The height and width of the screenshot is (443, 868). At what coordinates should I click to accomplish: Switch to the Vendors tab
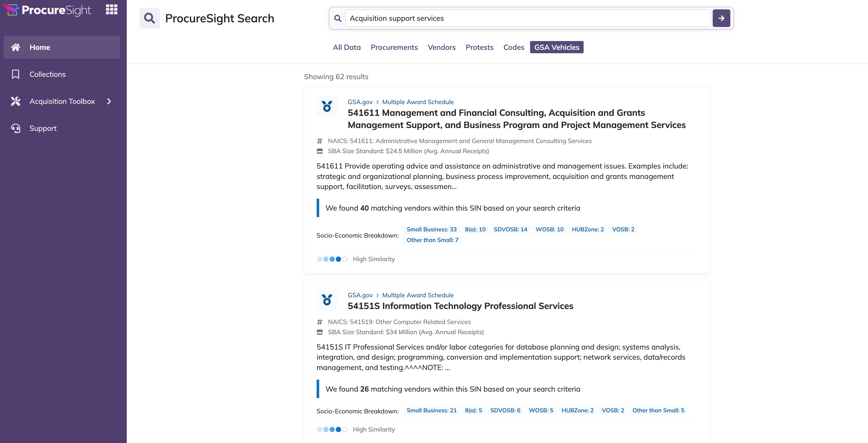point(442,47)
